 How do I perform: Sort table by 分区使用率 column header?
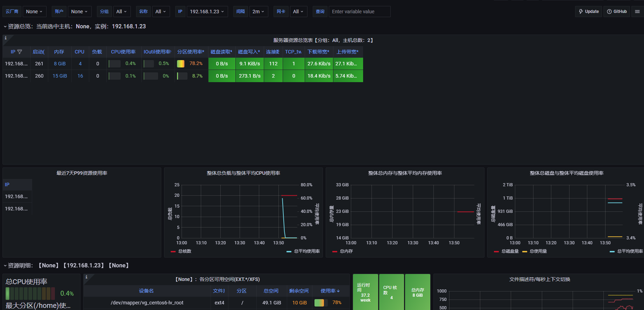pyautogui.click(x=191, y=52)
